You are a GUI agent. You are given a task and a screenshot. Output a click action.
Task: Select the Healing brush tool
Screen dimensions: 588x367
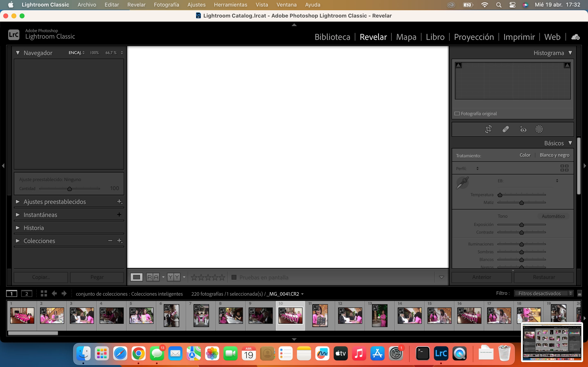[506, 129]
